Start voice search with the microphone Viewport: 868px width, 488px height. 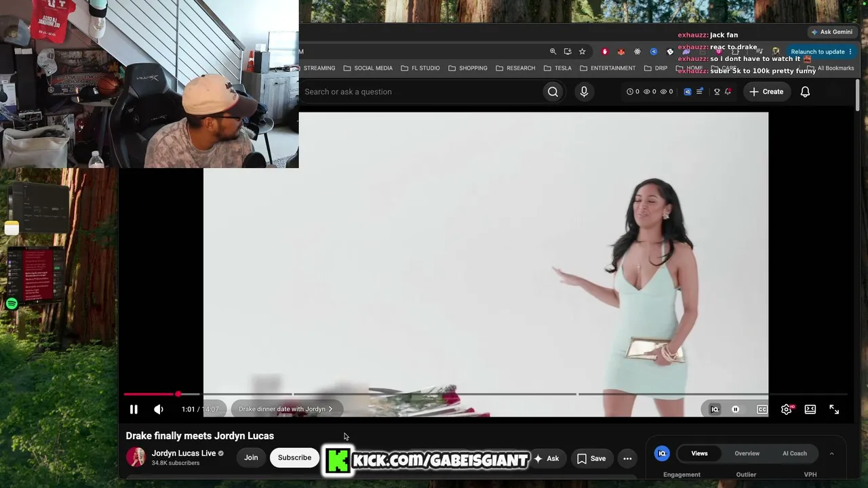tap(584, 91)
